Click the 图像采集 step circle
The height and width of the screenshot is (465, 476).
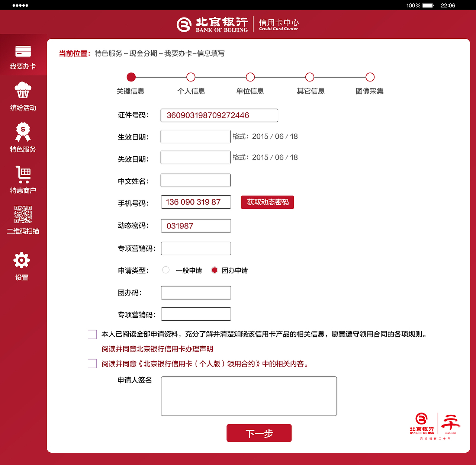click(370, 77)
